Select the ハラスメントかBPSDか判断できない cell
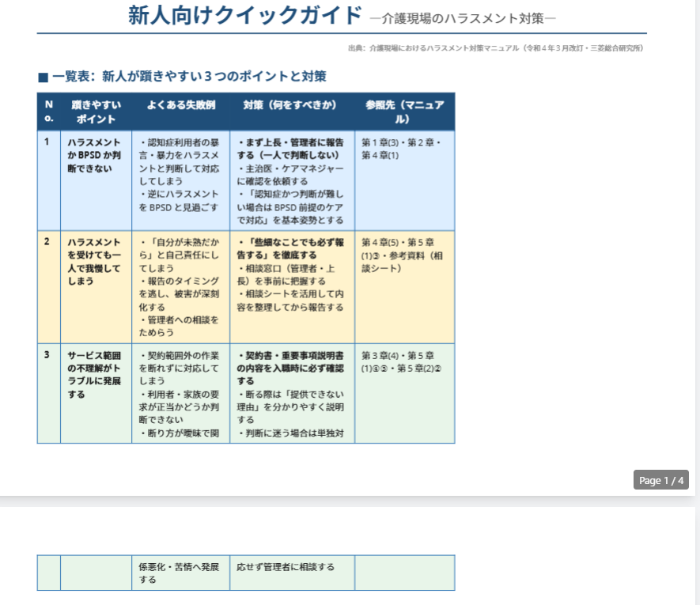The image size is (700, 605). 96,180
